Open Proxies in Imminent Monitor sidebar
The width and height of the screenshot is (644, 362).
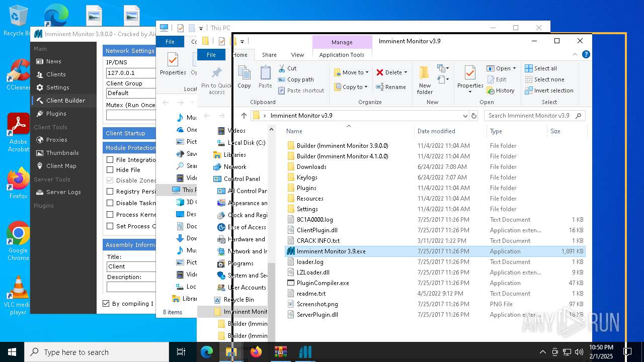56,140
